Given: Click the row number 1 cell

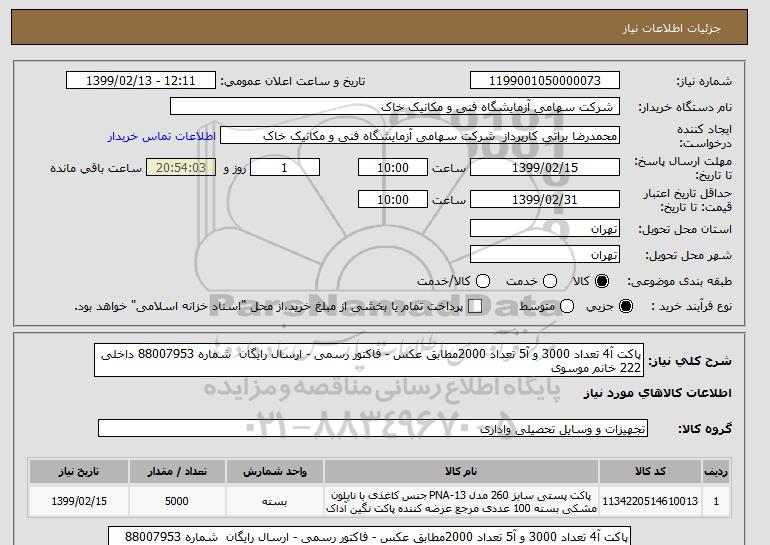Looking at the screenshot, I should point(716,501).
